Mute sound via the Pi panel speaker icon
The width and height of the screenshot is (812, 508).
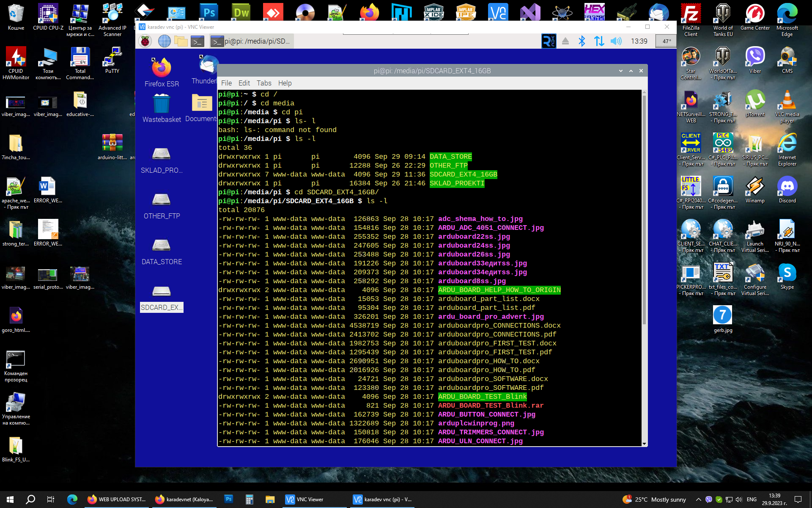[x=616, y=41]
